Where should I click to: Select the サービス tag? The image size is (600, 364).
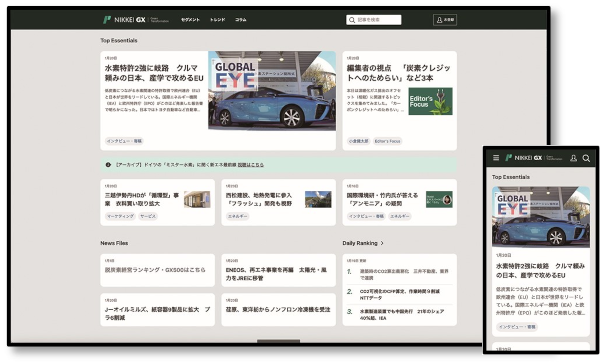click(x=148, y=216)
